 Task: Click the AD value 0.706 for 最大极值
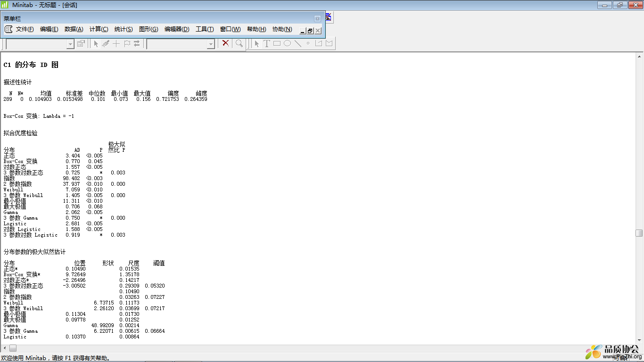[x=73, y=206]
